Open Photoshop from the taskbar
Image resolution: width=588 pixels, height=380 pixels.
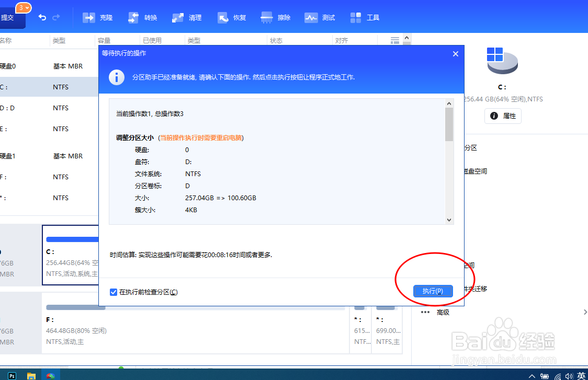12,375
